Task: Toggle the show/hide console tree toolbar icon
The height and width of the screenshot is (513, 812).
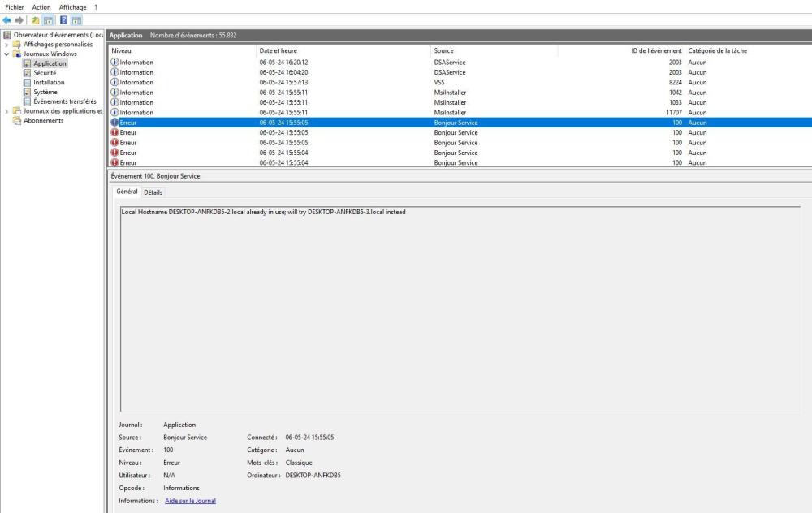Action: [49, 19]
